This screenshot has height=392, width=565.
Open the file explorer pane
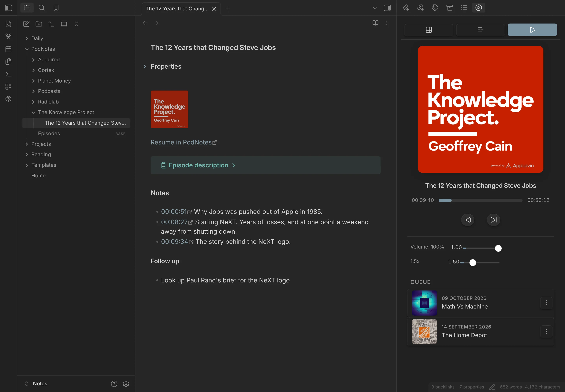27,8
